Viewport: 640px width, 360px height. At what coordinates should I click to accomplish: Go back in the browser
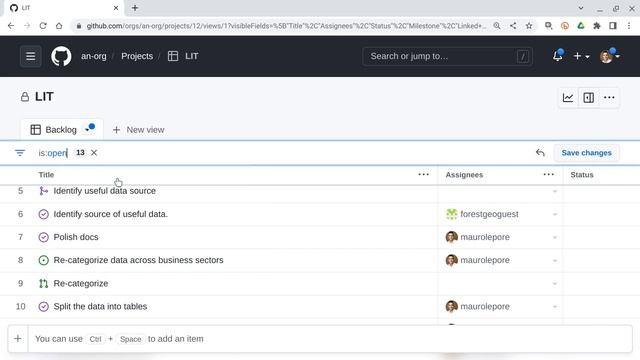point(11,26)
